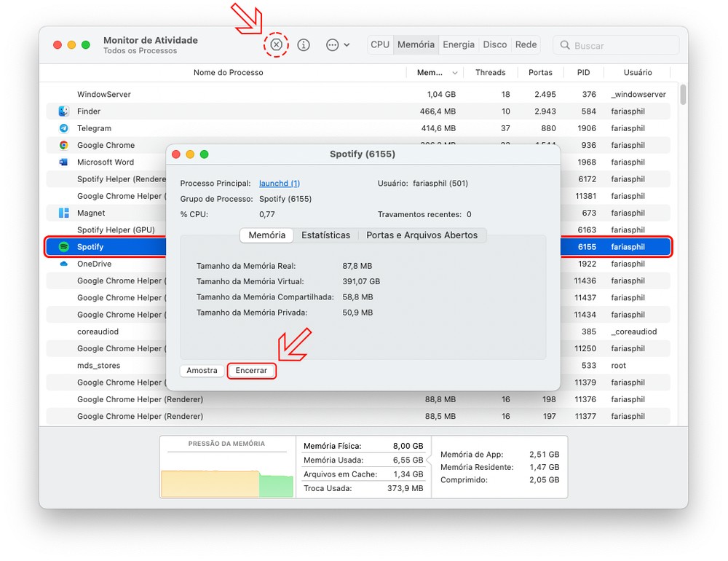Switch to the CPU tab
The width and height of the screenshot is (728, 561).
380,44
